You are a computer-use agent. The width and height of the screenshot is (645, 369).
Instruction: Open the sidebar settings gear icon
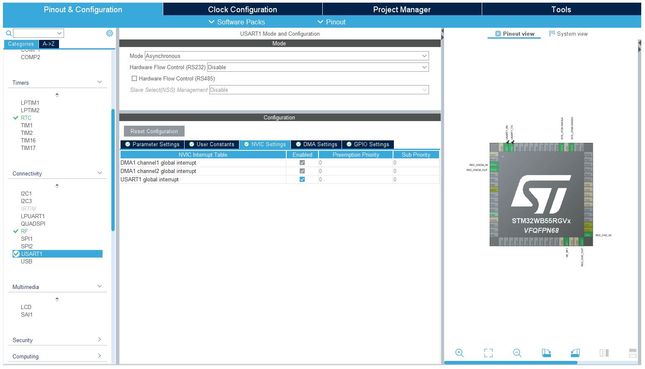(x=109, y=33)
